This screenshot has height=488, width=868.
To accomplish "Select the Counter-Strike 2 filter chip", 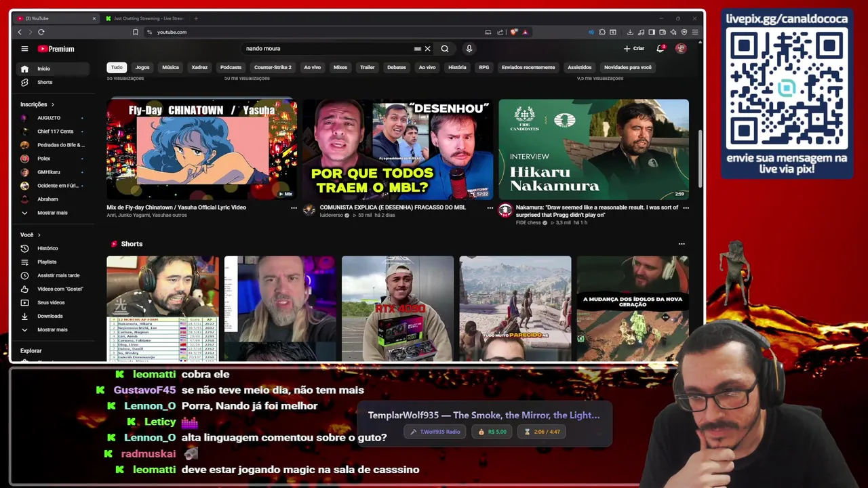I will 273,67.
